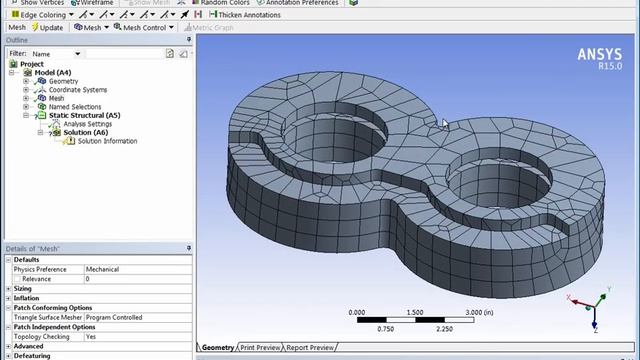Viewport: 640px width, 360px height.
Task: Switch to the Geometry tab
Action: tap(218, 348)
